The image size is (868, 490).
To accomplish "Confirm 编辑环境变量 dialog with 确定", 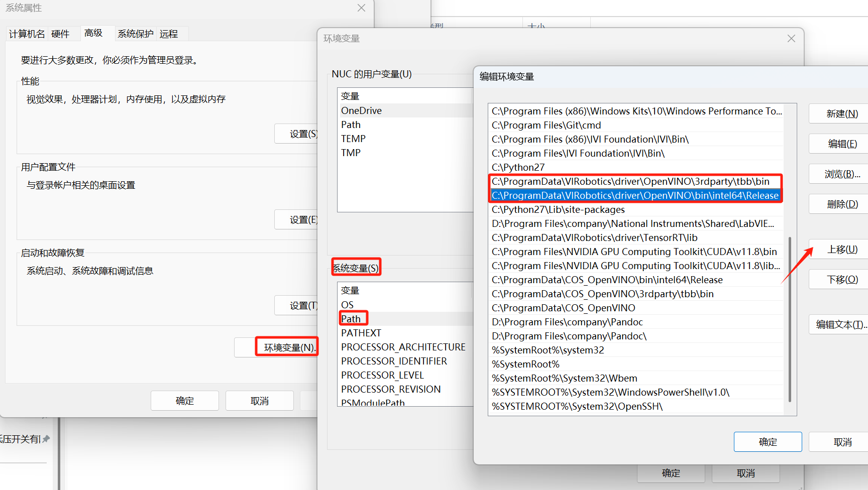I will pos(768,442).
